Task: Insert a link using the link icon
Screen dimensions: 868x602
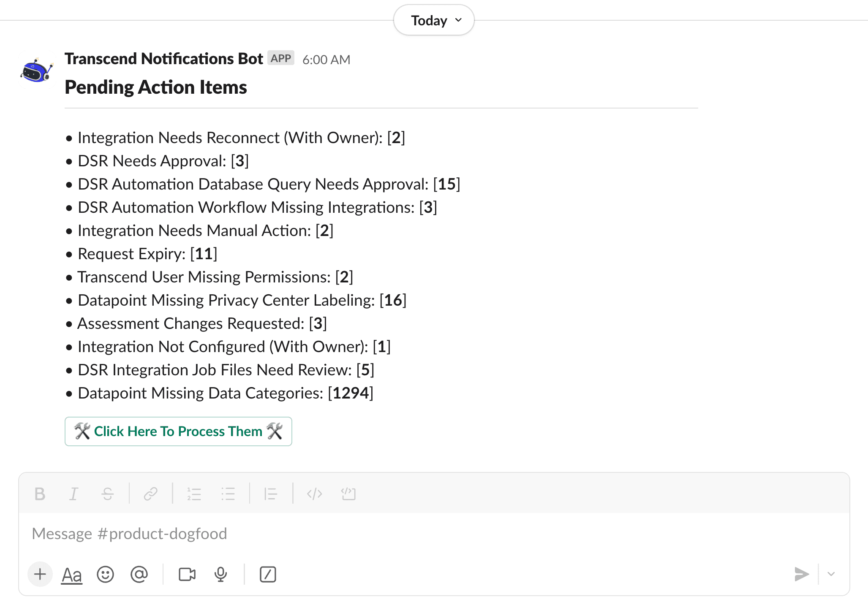Action: [x=151, y=493]
